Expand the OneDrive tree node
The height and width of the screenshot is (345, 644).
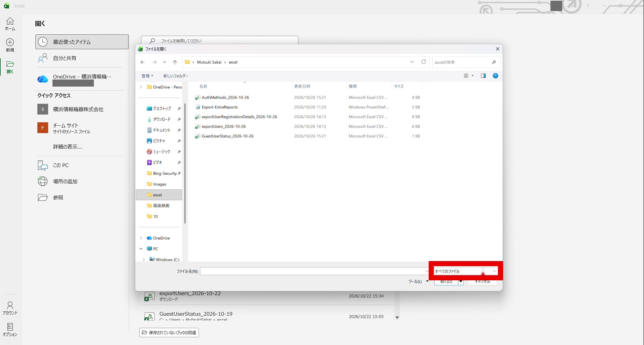[x=141, y=238]
